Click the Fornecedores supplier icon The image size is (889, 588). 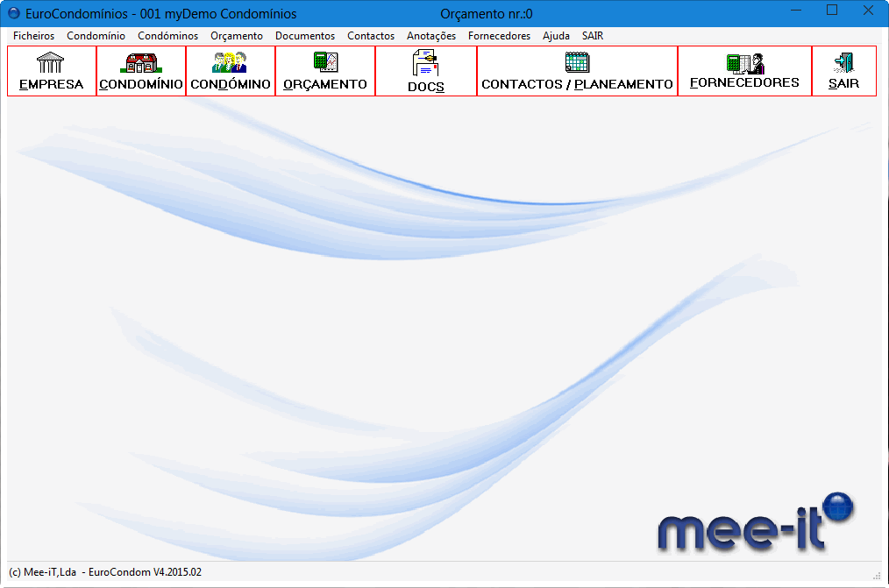744,63
